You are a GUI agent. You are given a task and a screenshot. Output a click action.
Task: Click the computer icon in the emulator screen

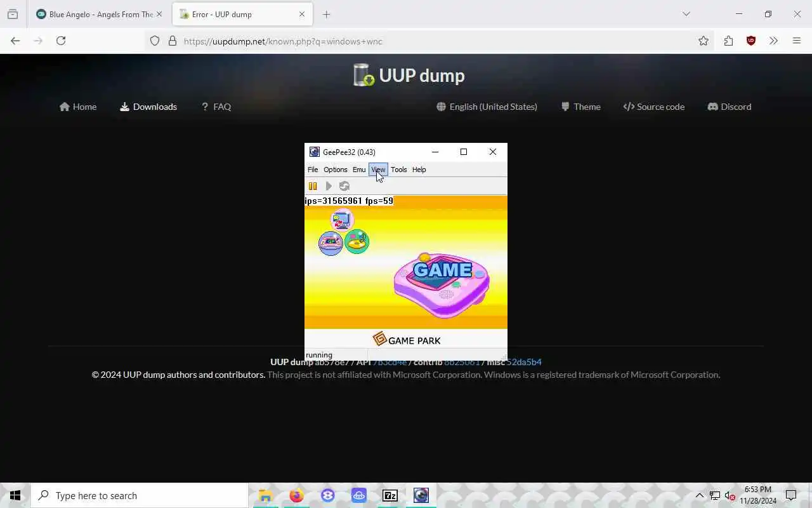[341, 220]
